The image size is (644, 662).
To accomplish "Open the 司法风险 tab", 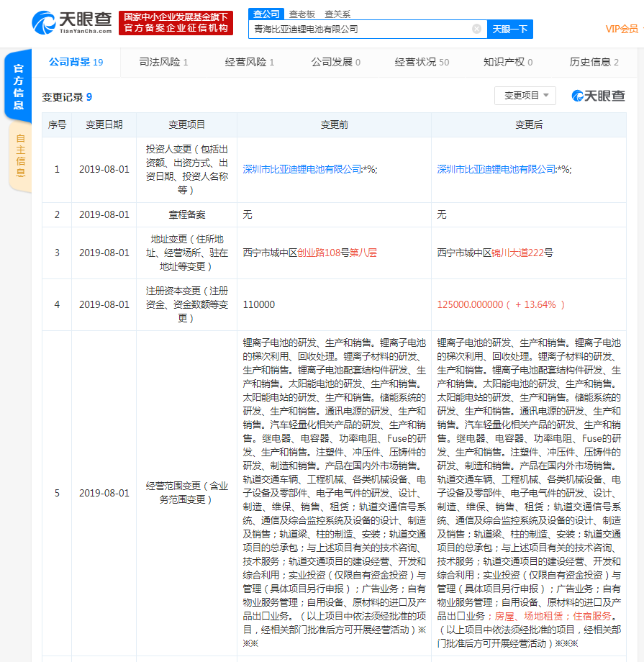I will click(x=163, y=62).
